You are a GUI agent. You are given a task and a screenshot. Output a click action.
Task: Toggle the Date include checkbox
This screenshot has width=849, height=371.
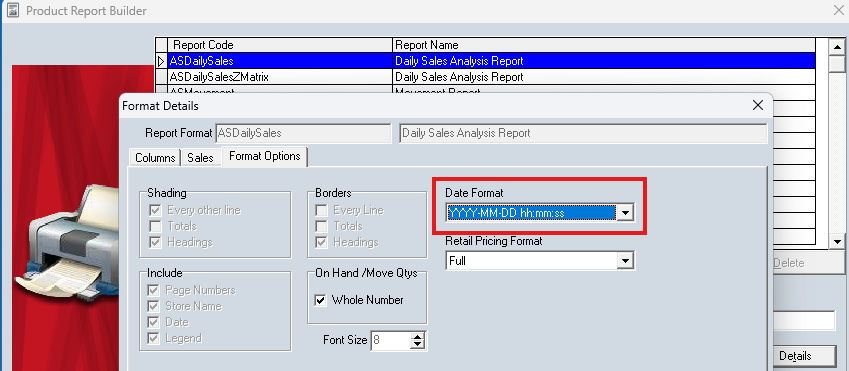(x=154, y=322)
